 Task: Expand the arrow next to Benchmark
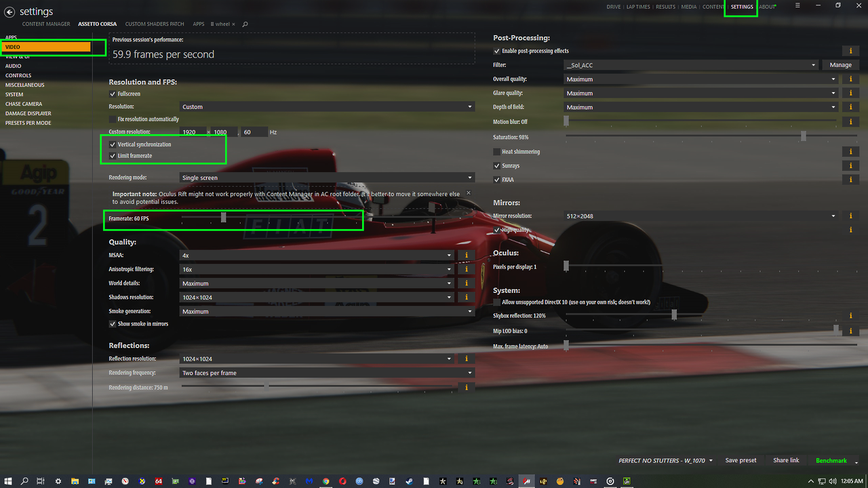[856, 462]
